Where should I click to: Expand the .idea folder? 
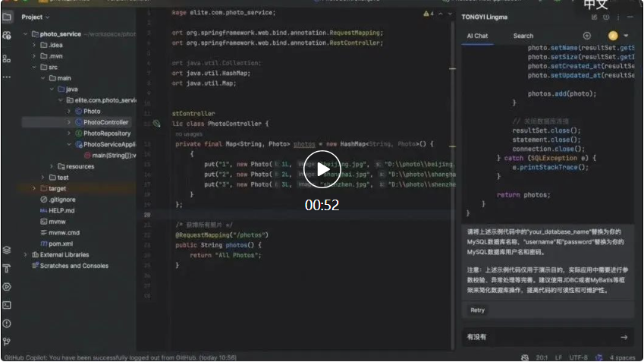pyautogui.click(x=34, y=46)
